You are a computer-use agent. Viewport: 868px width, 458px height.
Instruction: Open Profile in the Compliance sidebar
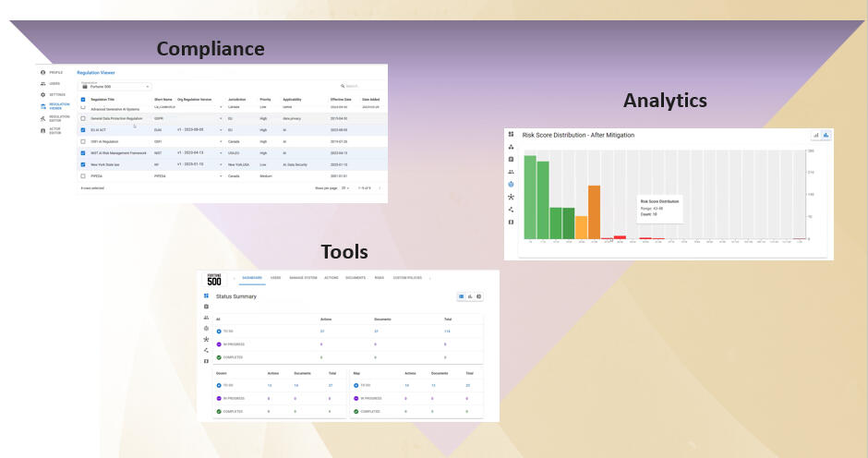coord(52,73)
